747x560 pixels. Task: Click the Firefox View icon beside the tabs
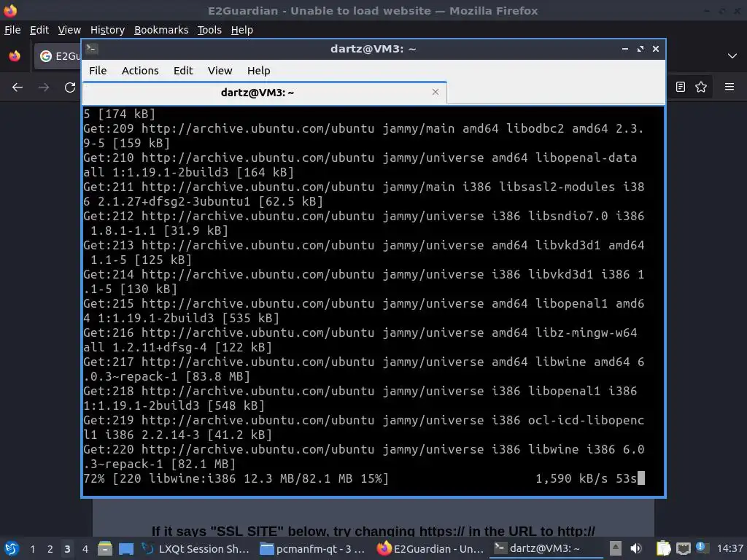coord(15,56)
